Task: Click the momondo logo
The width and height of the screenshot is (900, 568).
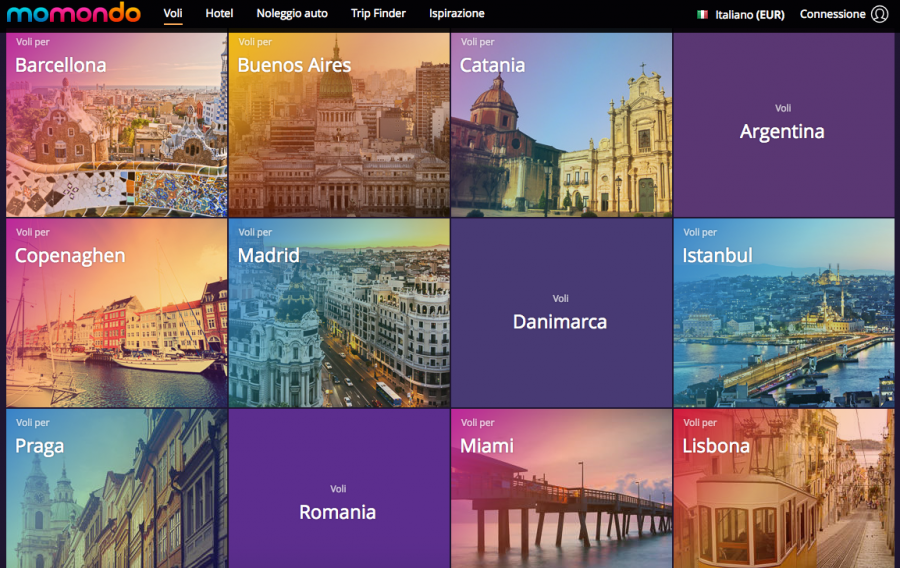Action: (x=74, y=13)
